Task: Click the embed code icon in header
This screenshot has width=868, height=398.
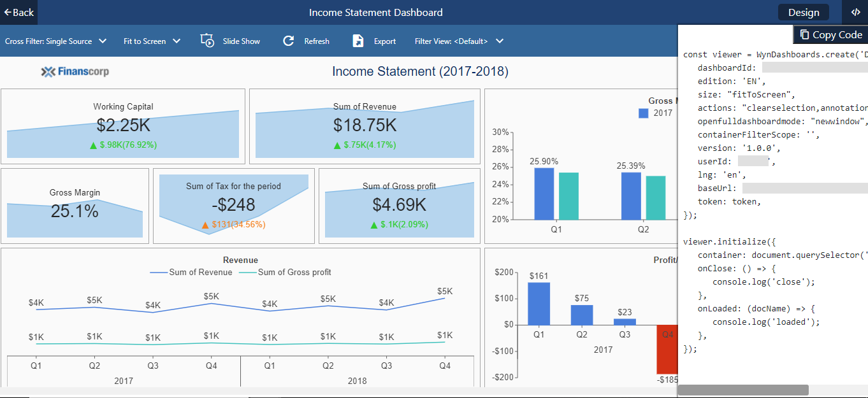Action: (855, 12)
